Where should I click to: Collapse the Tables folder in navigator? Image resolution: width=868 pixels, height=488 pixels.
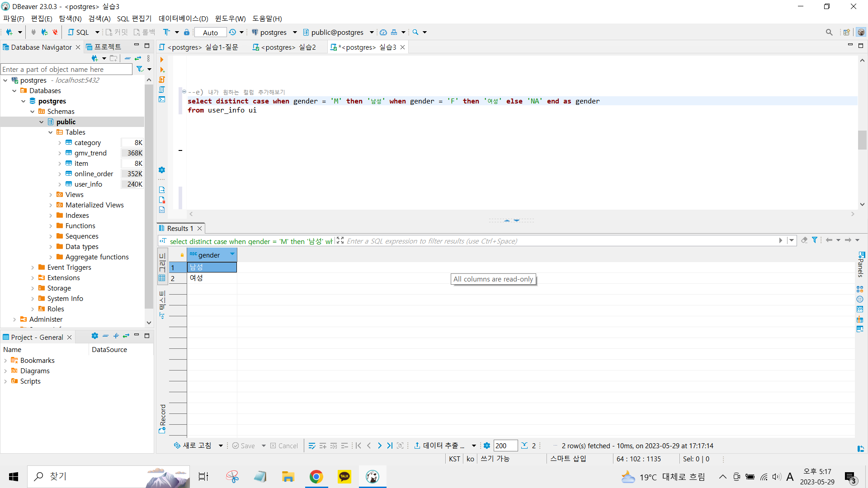51,132
